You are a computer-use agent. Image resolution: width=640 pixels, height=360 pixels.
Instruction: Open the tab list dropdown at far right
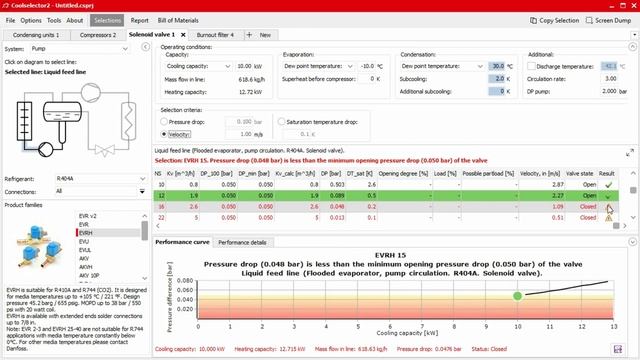tap(634, 35)
